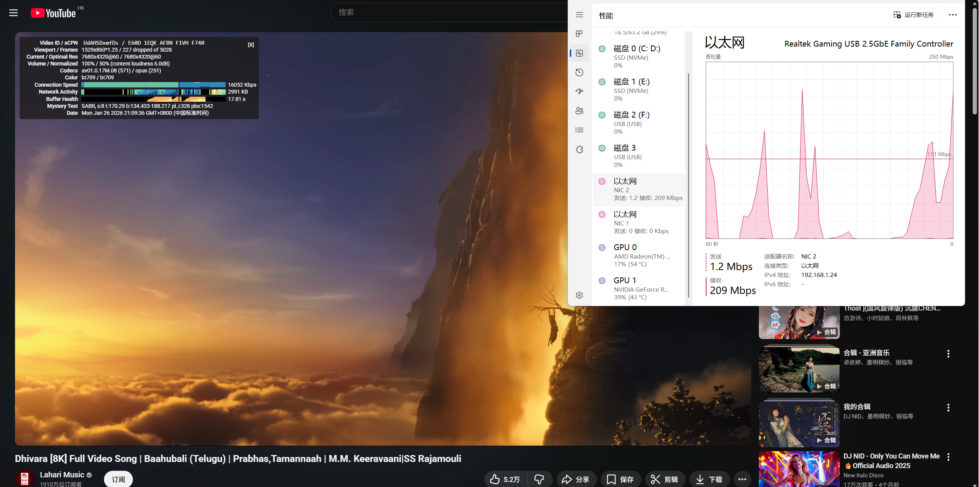Expand Task Manager navigation hamburger
980x487 pixels.
point(579,15)
